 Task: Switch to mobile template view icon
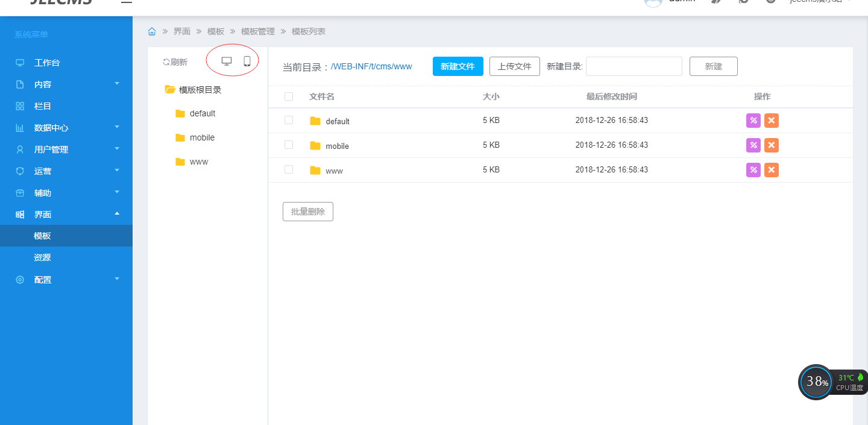pyautogui.click(x=247, y=61)
